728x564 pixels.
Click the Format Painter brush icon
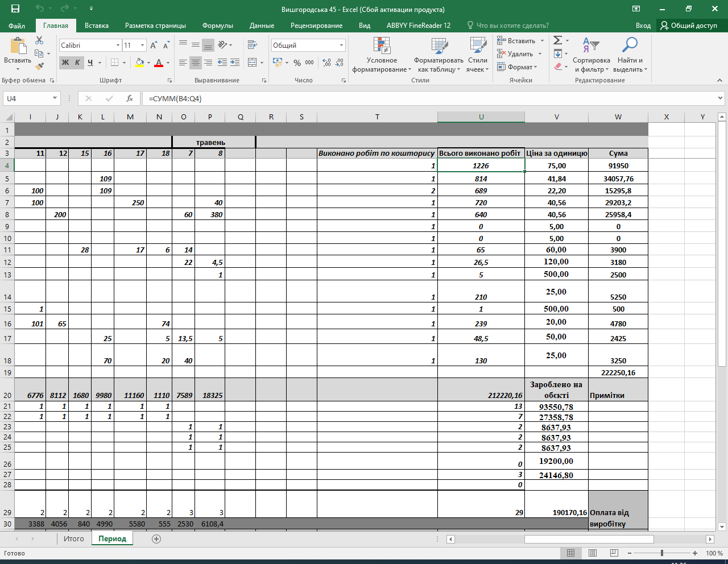(39, 66)
